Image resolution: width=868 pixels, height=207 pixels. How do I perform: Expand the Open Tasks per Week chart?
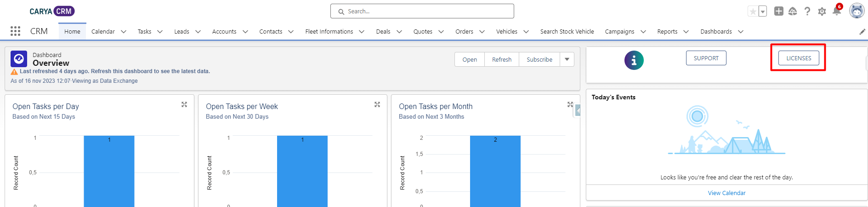pos(377,105)
